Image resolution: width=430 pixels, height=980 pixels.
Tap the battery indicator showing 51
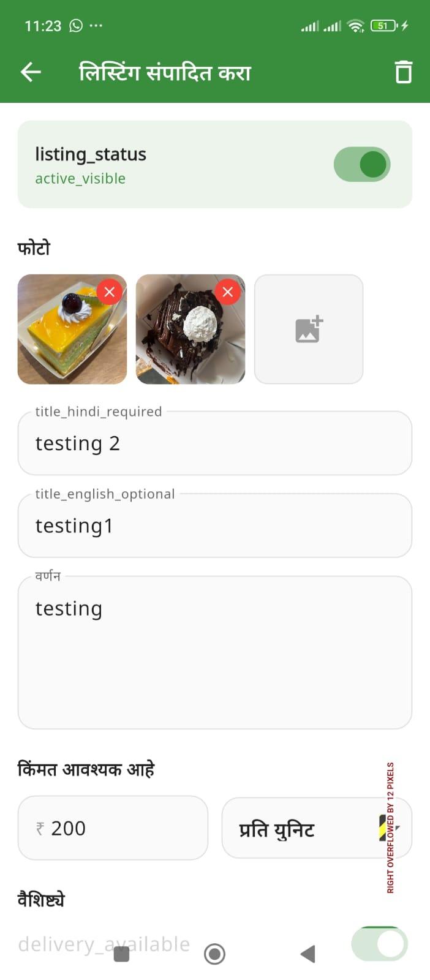point(383,26)
